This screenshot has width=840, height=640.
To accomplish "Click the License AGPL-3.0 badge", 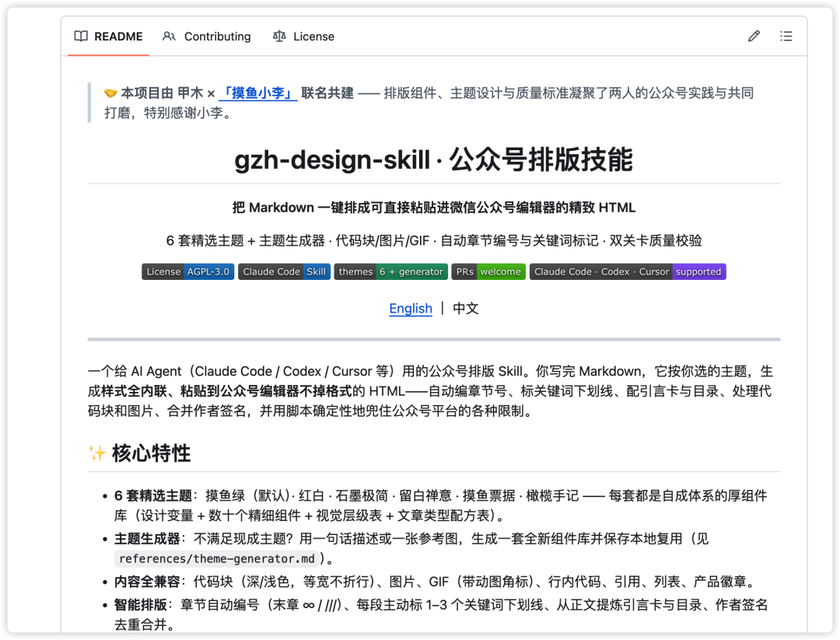I will pyautogui.click(x=188, y=271).
